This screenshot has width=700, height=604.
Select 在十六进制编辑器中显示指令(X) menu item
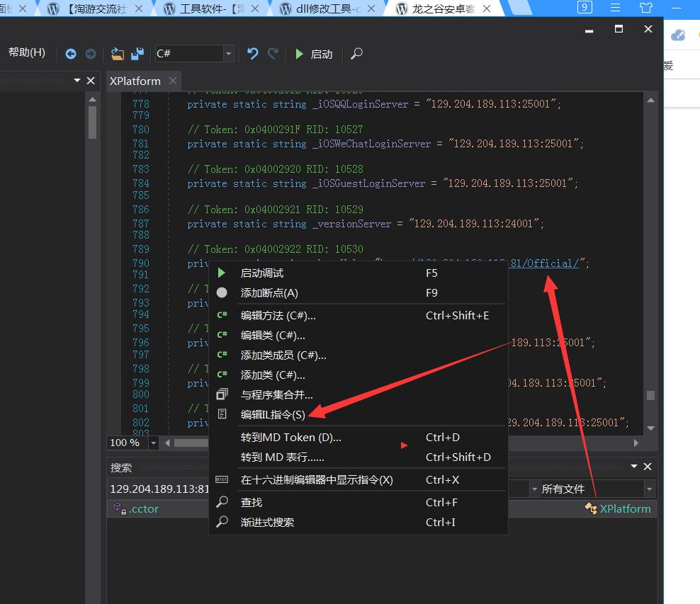317,479
